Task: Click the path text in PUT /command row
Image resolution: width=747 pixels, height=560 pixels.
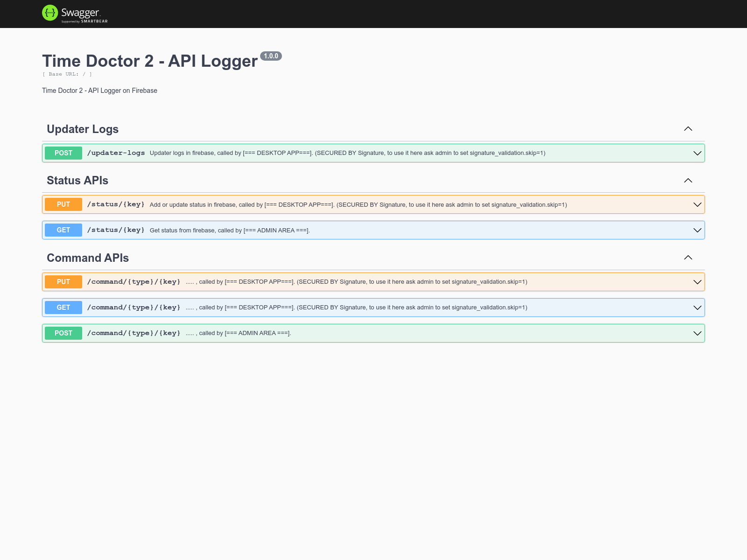Action: [134, 282]
